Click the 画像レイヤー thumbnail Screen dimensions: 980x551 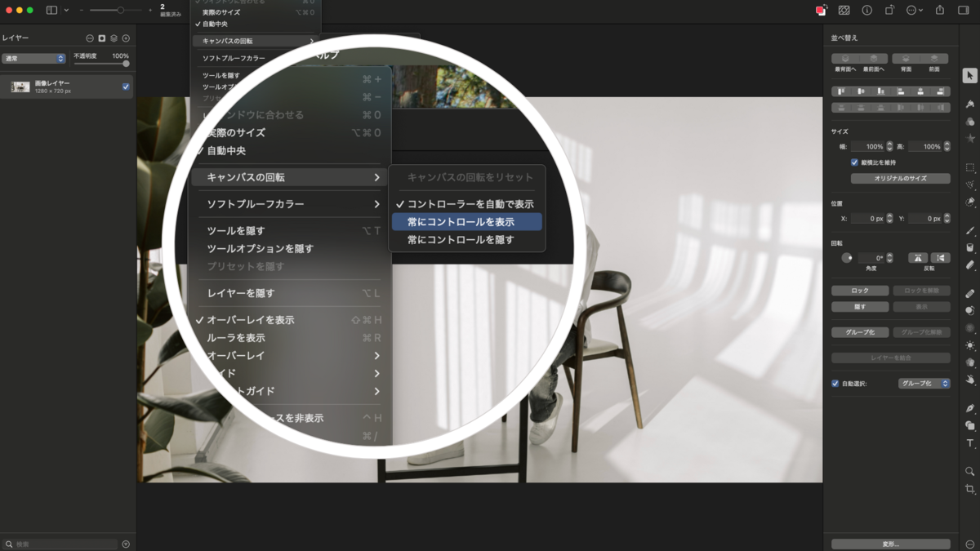tap(20, 87)
